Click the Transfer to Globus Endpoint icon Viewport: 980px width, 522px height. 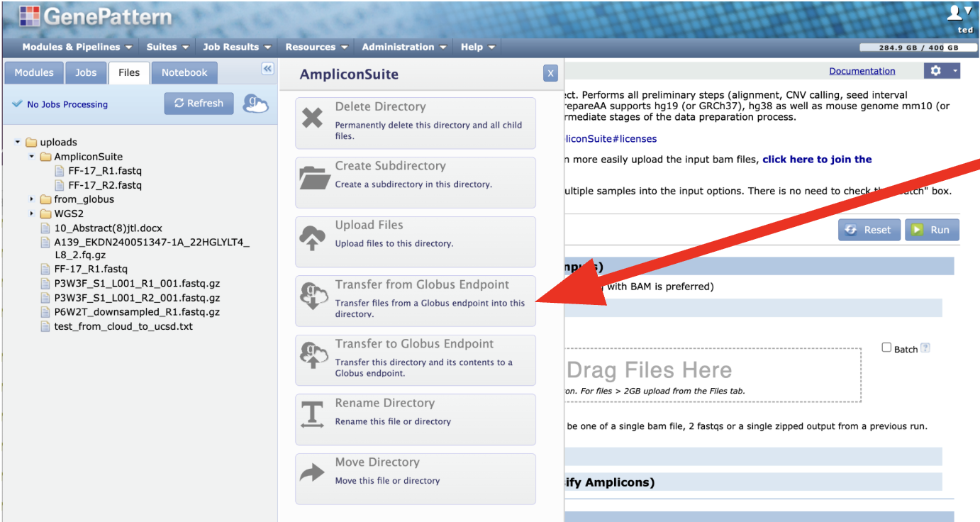coord(313,355)
